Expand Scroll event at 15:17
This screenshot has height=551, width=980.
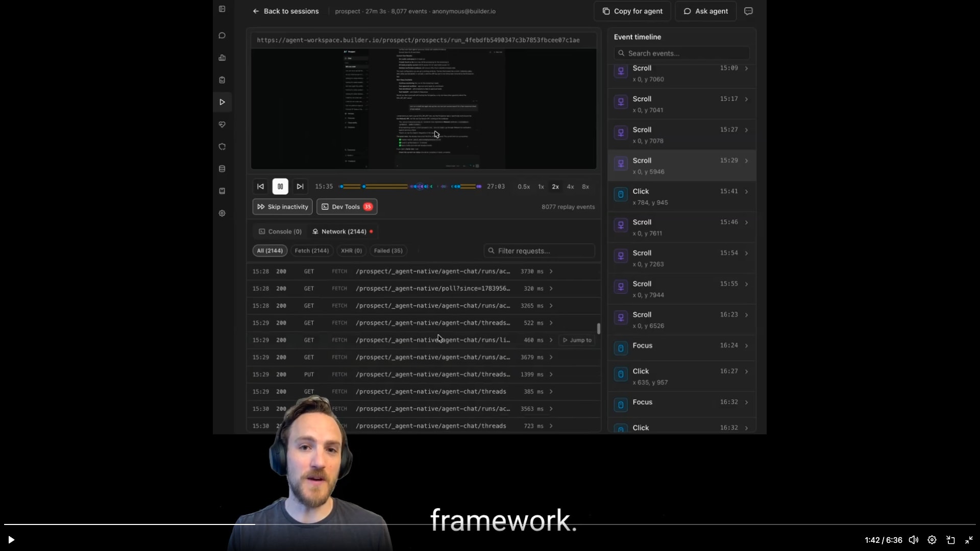click(x=746, y=99)
